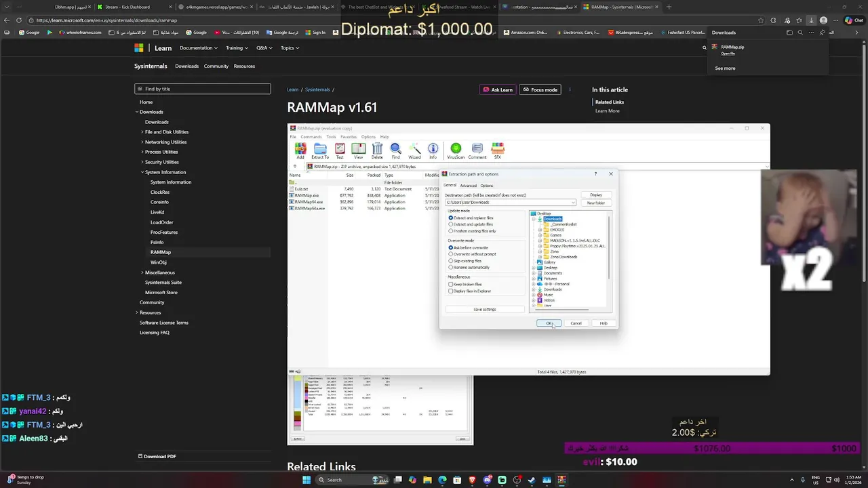Image resolution: width=868 pixels, height=488 pixels.
Task: Click the SFX toolbar icon
Action: point(498,150)
